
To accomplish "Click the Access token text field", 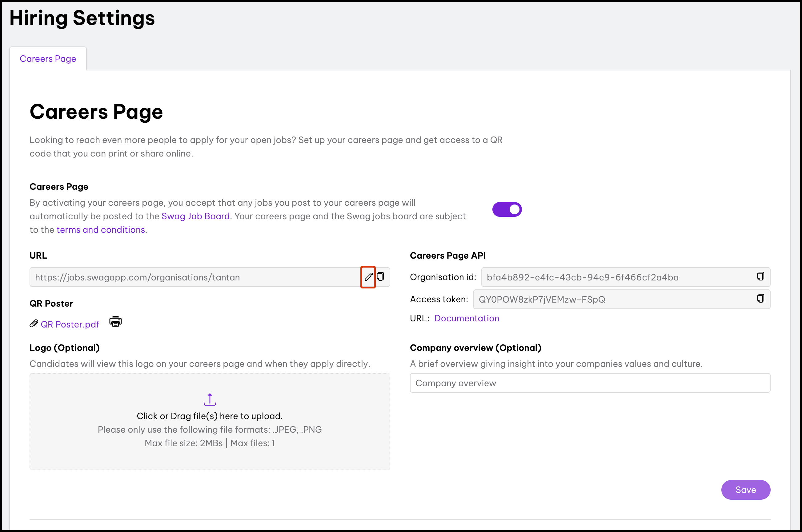I will tap(611, 299).
